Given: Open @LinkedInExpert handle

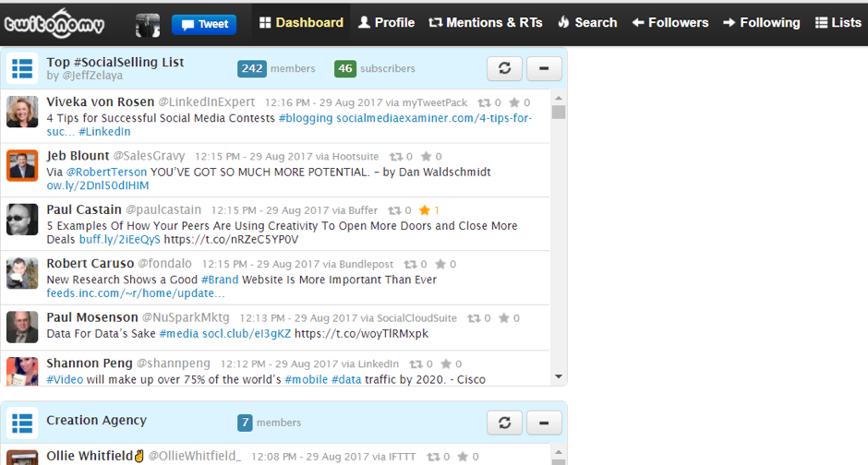Looking at the screenshot, I should click(207, 102).
